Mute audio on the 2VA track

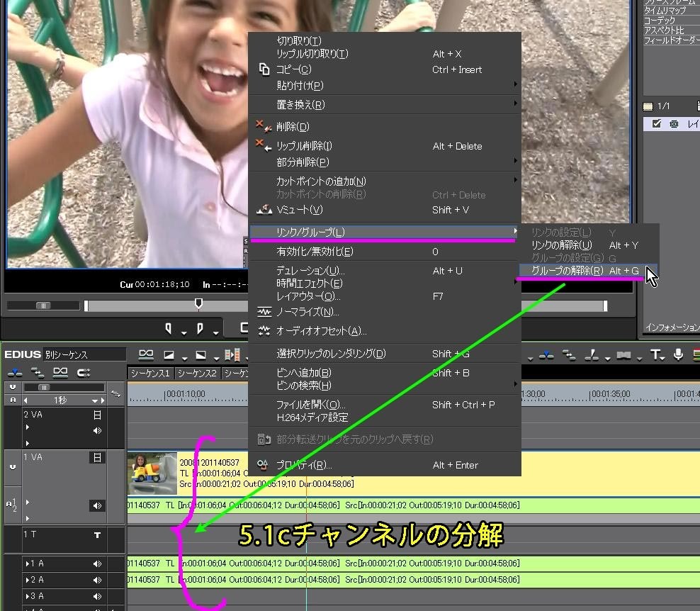(x=97, y=430)
